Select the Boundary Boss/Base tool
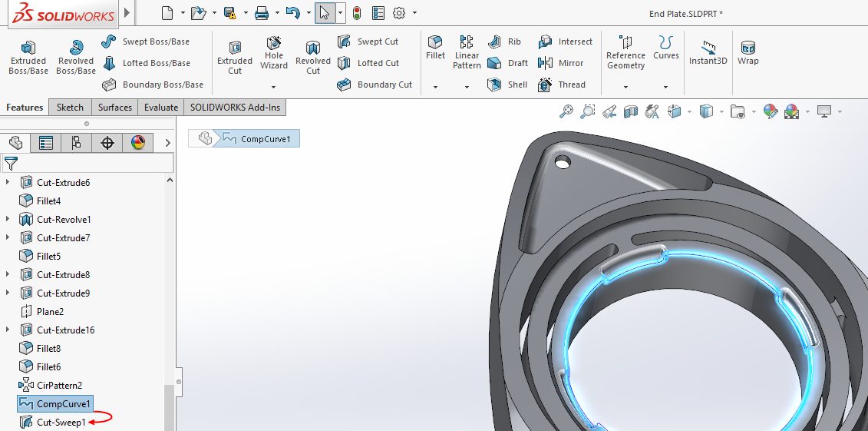This screenshot has width=868, height=431. (x=153, y=85)
